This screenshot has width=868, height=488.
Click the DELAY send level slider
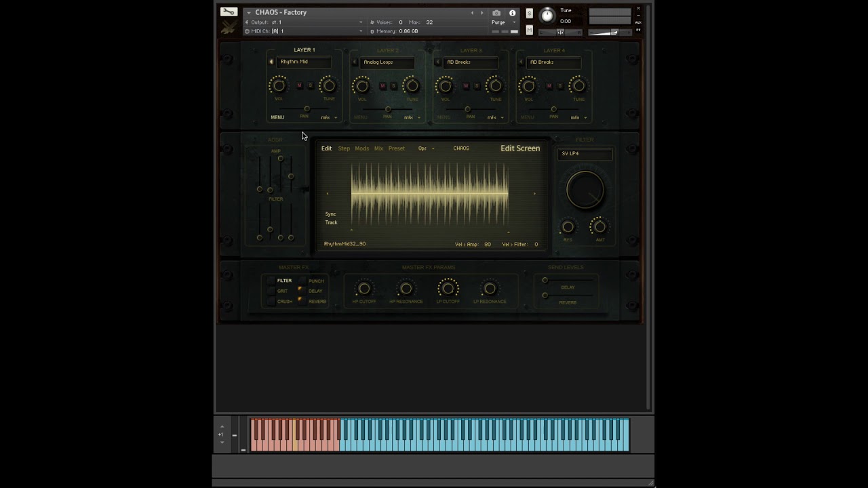[x=568, y=280]
